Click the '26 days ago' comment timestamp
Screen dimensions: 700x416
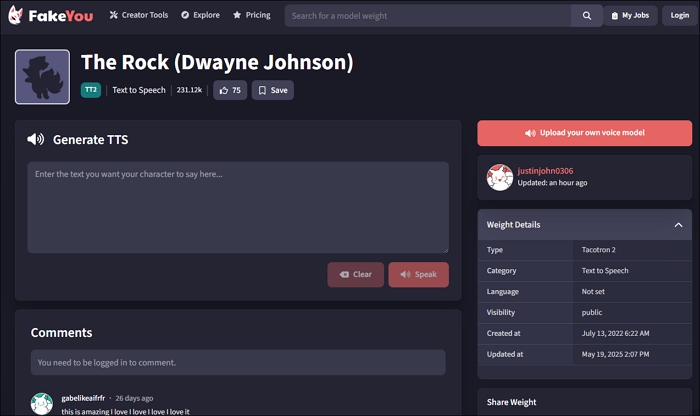tap(134, 398)
